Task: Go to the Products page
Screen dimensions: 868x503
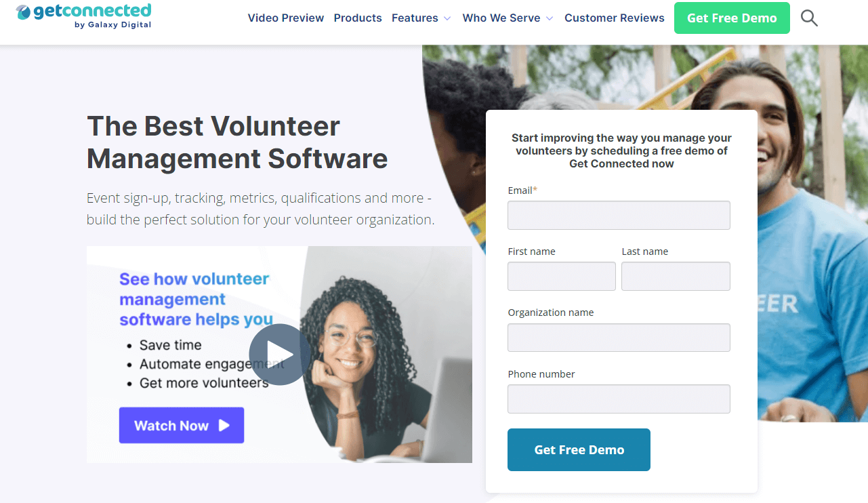Action: coord(358,18)
